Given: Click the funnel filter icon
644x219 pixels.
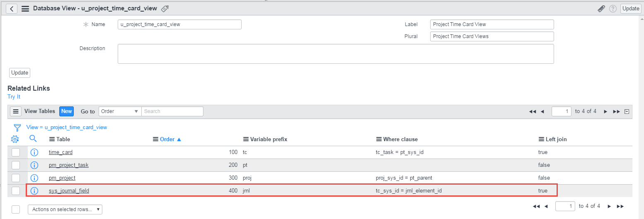Looking at the screenshot, I should pyautogui.click(x=17, y=127).
